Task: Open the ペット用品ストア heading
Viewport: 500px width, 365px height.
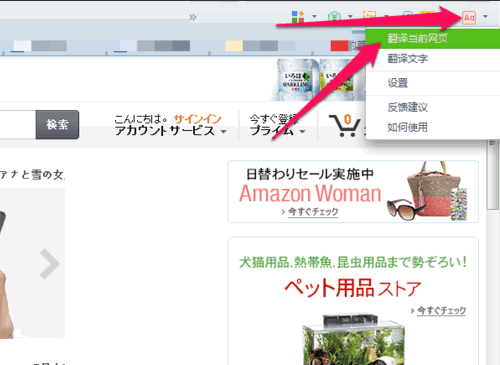Action: click(x=353, y=288)
